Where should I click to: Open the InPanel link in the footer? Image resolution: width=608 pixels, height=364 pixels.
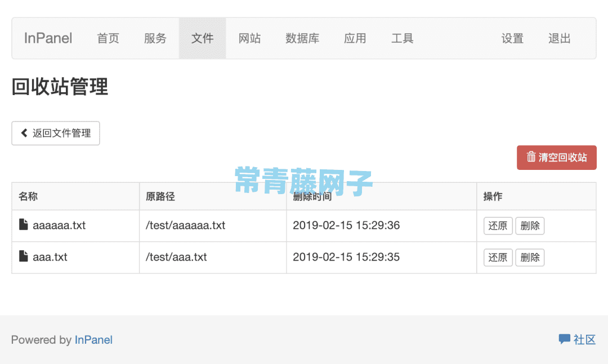tap(93, 339)
